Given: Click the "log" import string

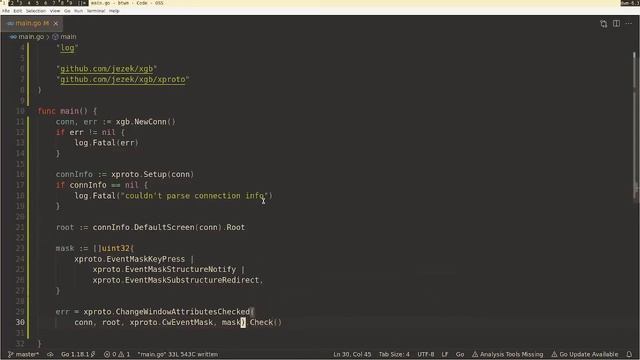Looking at the screenshot, I should (x=67, y=48).
